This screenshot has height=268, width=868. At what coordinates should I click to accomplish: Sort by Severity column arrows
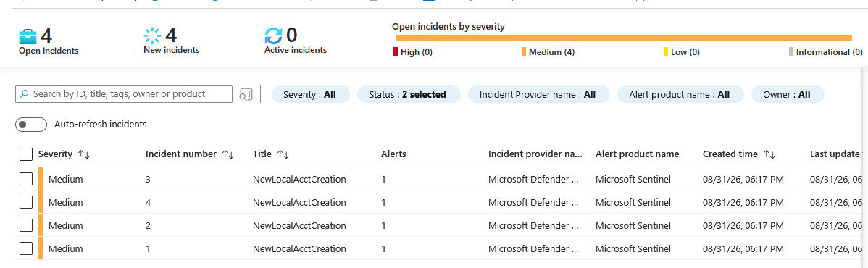[84, 154]
